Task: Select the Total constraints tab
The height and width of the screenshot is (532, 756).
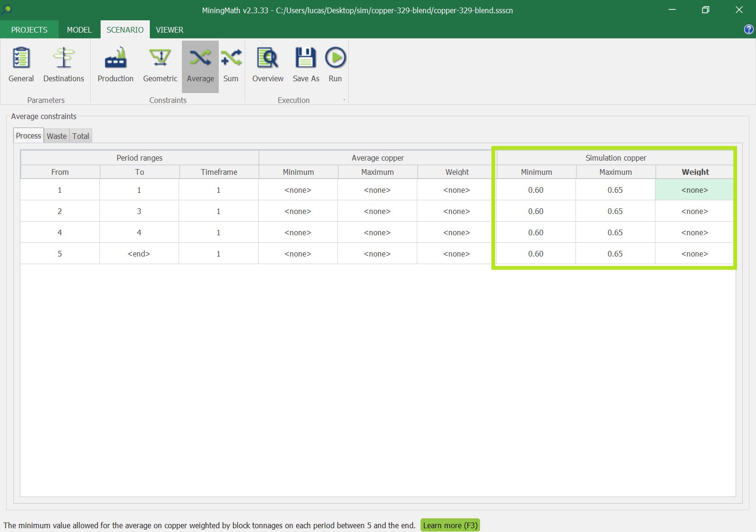Action: (81, 136)
